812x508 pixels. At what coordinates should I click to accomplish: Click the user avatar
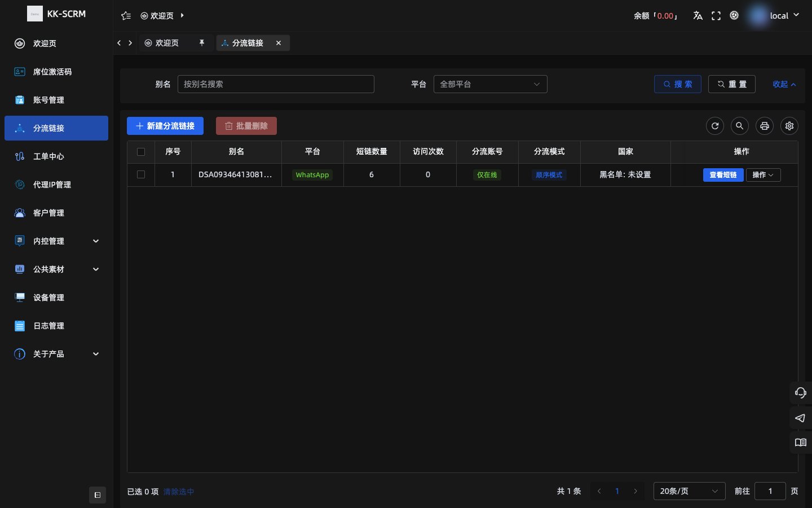coord(758,15)
